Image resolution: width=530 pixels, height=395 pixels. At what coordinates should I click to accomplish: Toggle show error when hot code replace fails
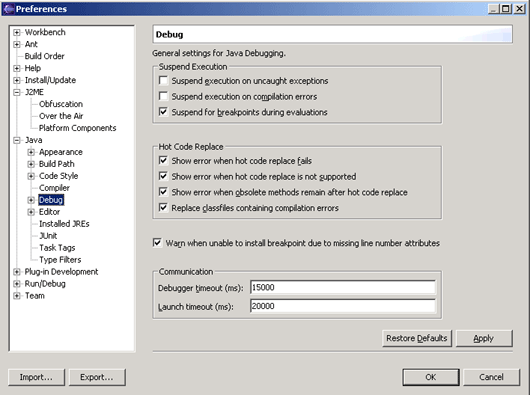[163, 161]
